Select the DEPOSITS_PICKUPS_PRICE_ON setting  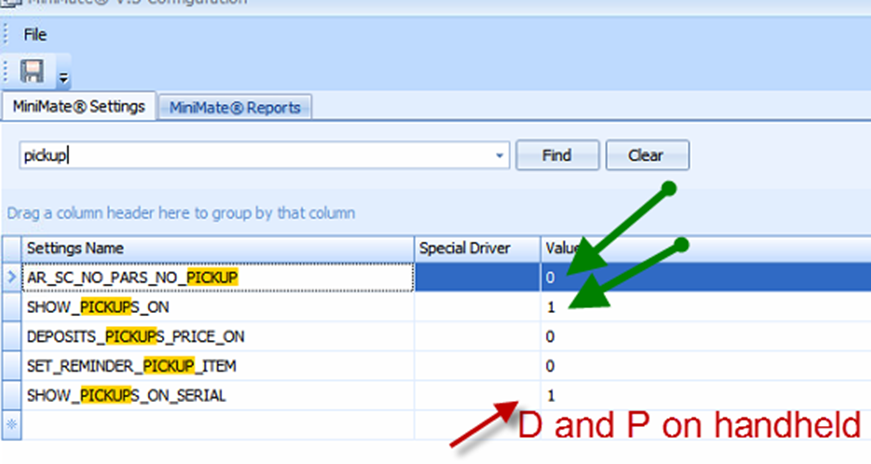click(218, 336)
